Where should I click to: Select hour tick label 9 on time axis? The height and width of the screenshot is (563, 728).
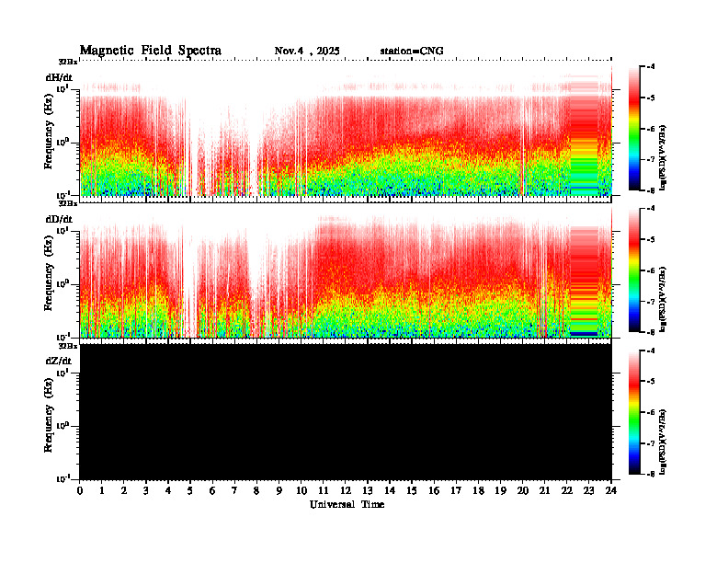coord(279,490)
